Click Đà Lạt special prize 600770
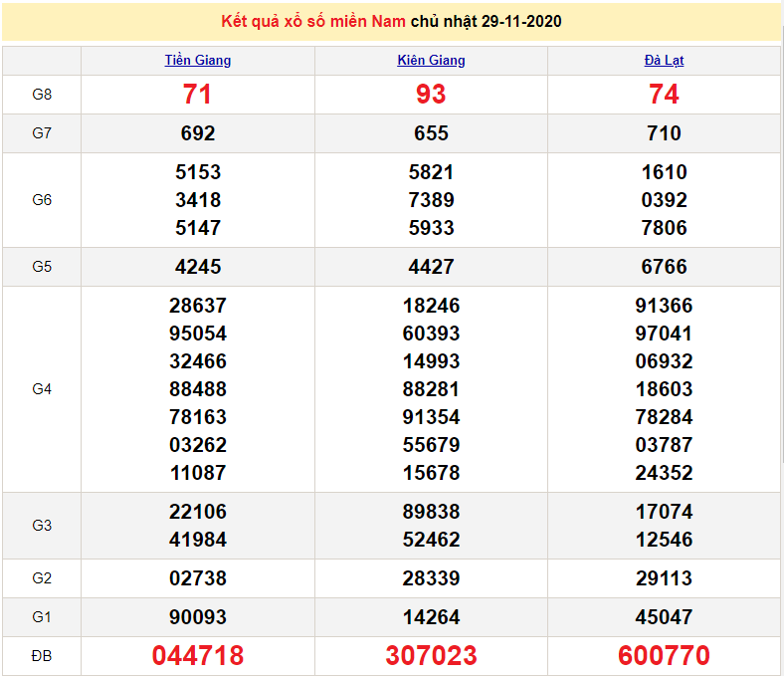 (x=664, y=656)
